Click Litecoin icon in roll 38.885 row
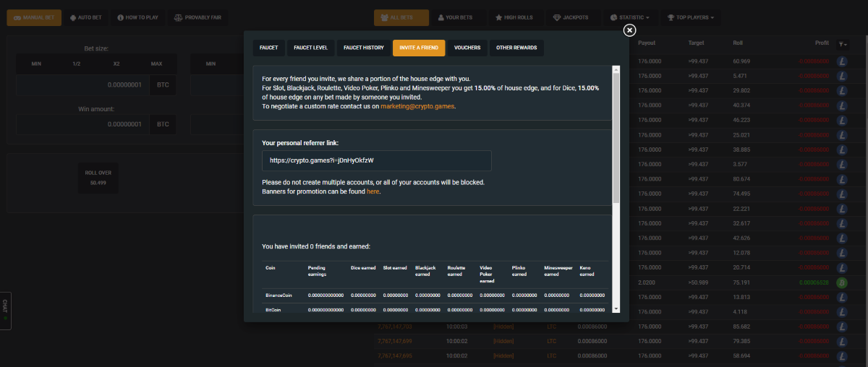 (842, 150)
